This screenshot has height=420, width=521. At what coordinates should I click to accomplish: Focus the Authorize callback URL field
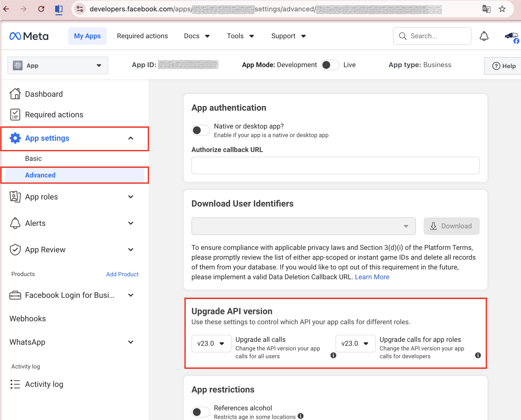335,166
